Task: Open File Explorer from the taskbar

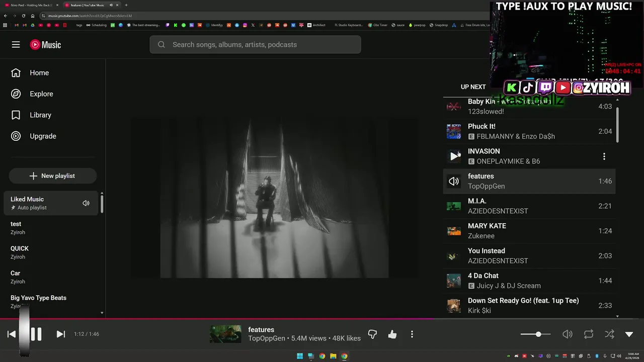Action: point(333,356)
